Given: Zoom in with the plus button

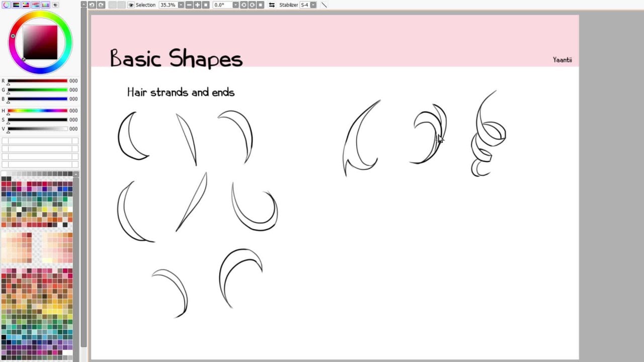Looking at the screenshot, I should 197,5.
